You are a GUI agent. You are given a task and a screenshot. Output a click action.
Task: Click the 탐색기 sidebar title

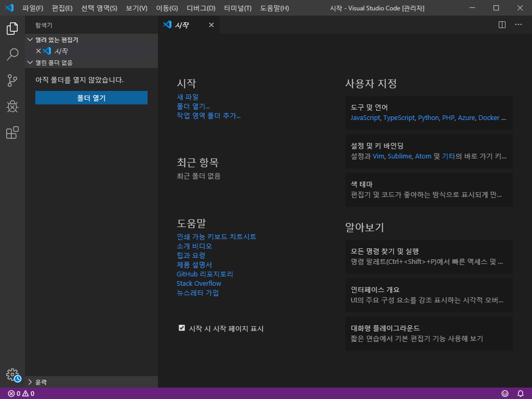[x=44, y=25]
